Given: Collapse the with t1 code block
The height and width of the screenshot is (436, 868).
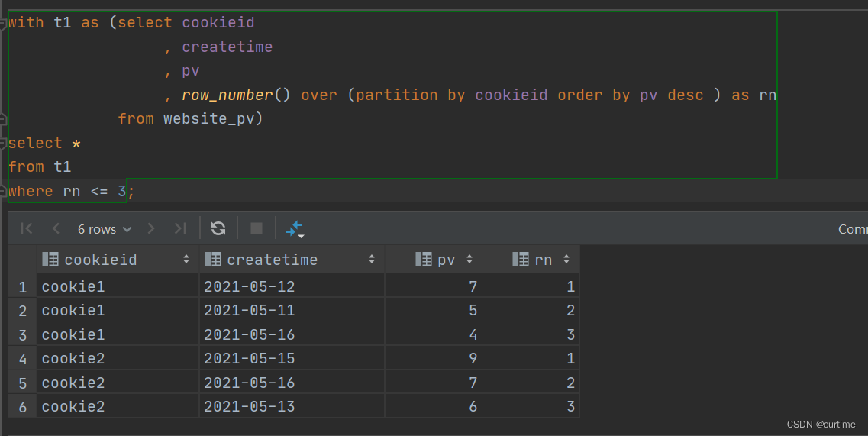Looking at the screenshot, I should click(x=3, y=24).
